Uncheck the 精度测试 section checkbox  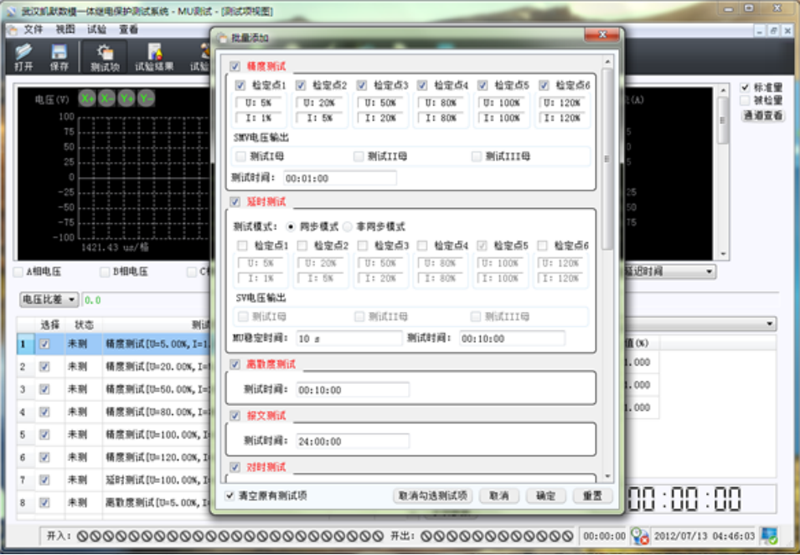click(236, 66)
